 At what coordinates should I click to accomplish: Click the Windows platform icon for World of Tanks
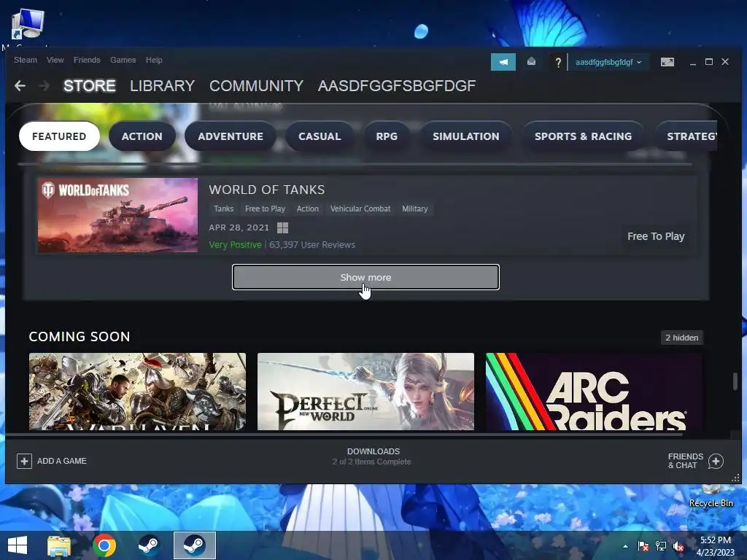point(282,227)
